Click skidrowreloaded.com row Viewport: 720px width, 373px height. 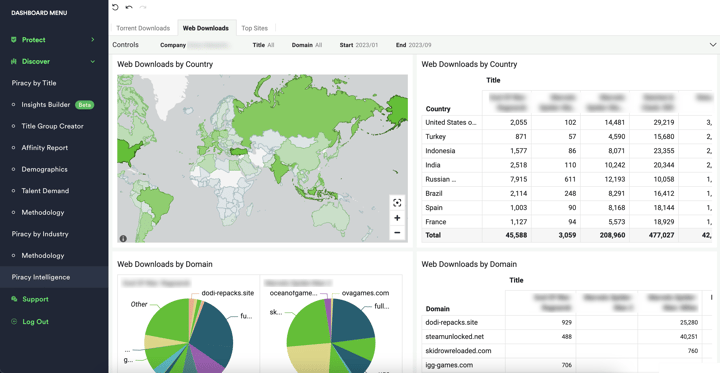click(458, 351)
